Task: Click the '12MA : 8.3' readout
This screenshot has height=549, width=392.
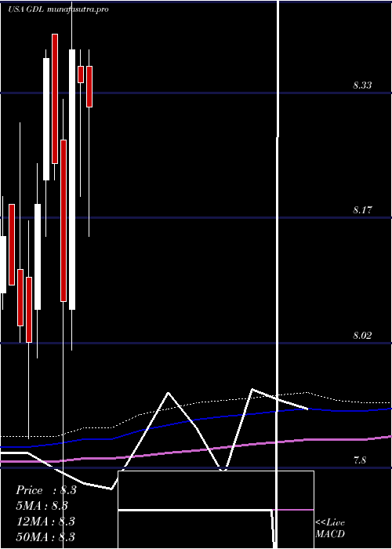Action: tap(45, 522)
